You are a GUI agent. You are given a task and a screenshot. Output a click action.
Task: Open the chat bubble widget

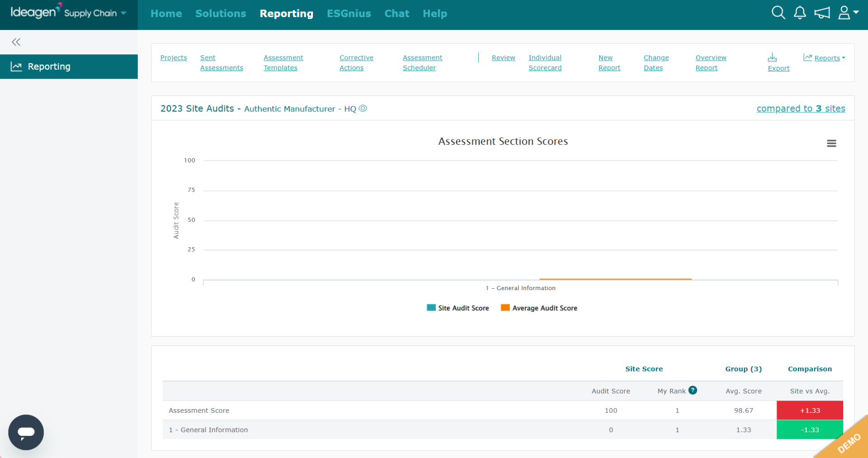pos(26,432)
